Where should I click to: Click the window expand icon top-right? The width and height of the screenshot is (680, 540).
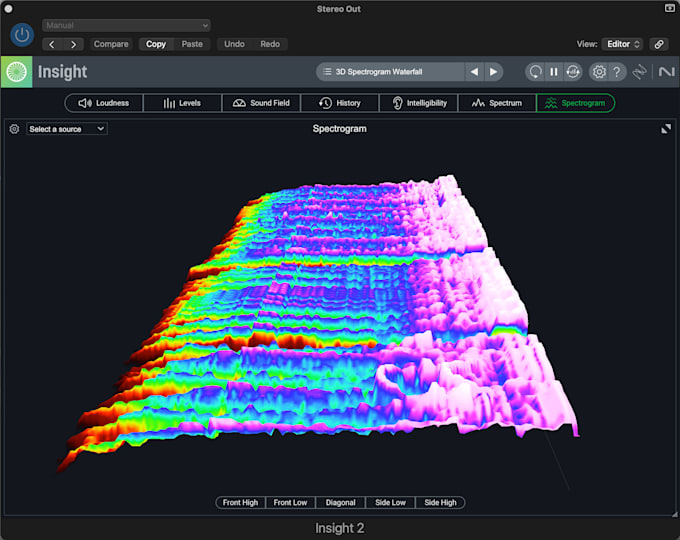click(x=670, y=8)
